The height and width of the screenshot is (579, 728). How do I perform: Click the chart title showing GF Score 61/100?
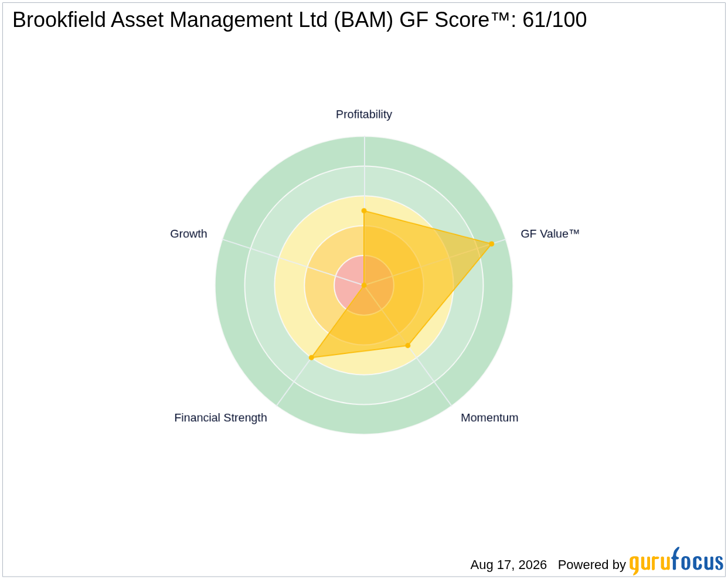[x=300, y=20]
